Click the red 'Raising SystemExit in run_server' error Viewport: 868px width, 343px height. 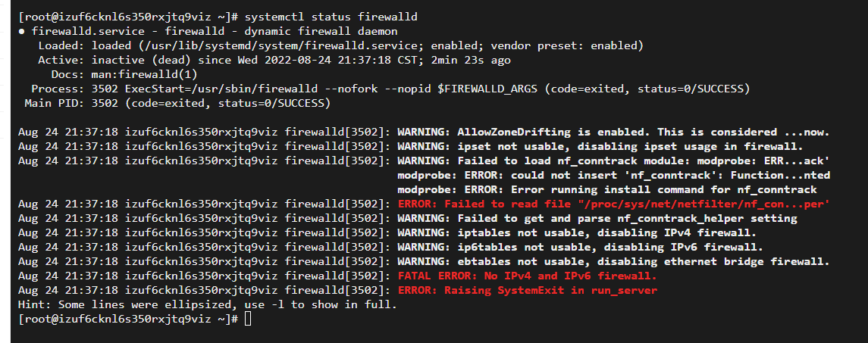click(527, 291)
